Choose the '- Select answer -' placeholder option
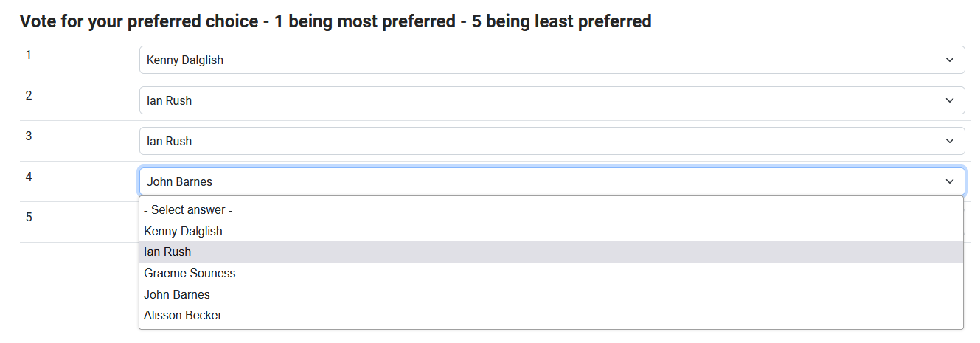 pyautogui.click(x=188, y=210)
